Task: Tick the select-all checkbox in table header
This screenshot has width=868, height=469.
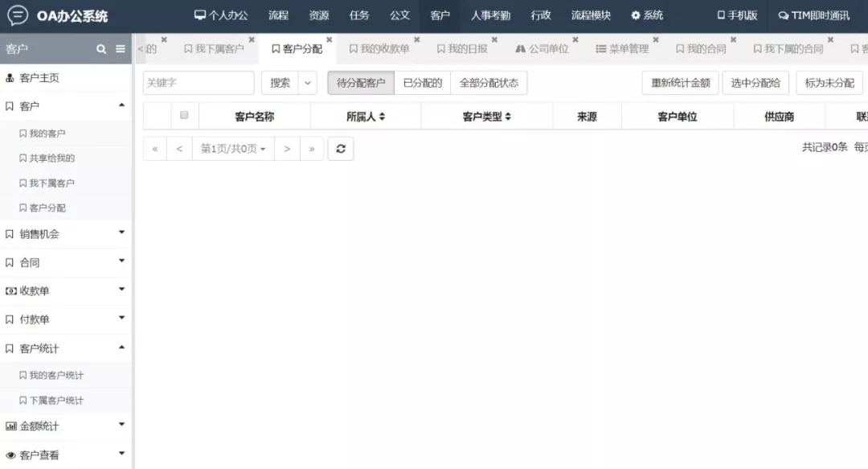Action: click(x=184, y=116)
